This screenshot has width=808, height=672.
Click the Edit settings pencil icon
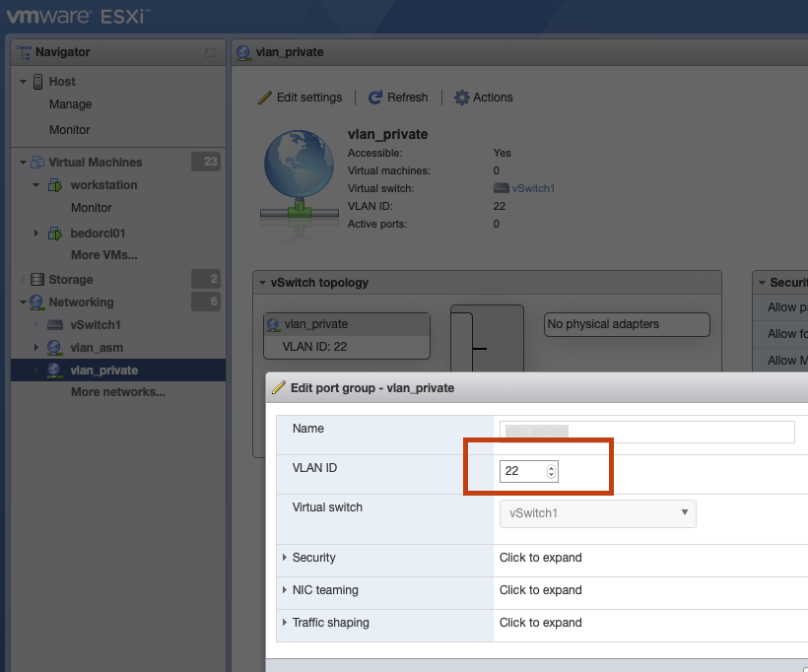tap(265, 98)
